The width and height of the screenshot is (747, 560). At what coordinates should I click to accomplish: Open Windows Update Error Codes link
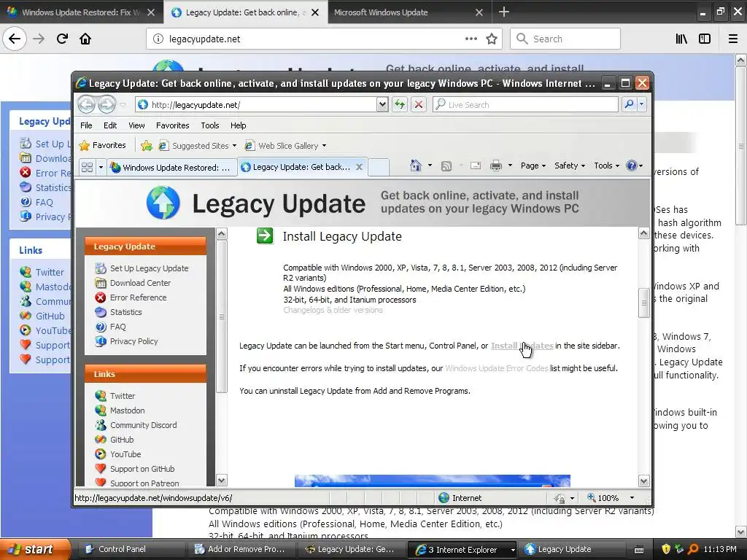496,368
